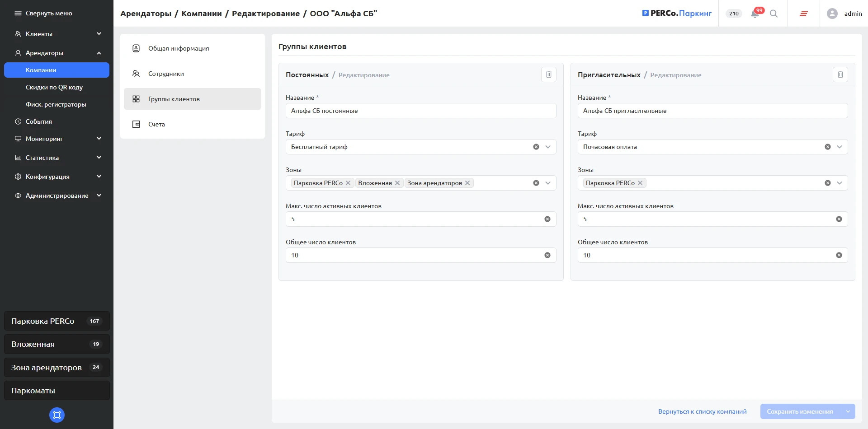The image size is (868, 429).
Task: Click Вернуться к списку компаний link
Action: pos(702,411)
